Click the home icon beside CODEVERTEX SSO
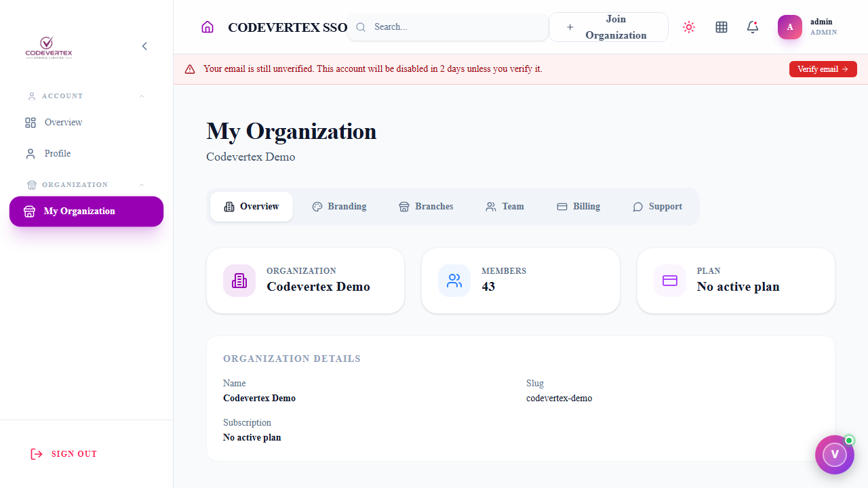Viewport: 868px width, 488px height. [x=208, y=27]
